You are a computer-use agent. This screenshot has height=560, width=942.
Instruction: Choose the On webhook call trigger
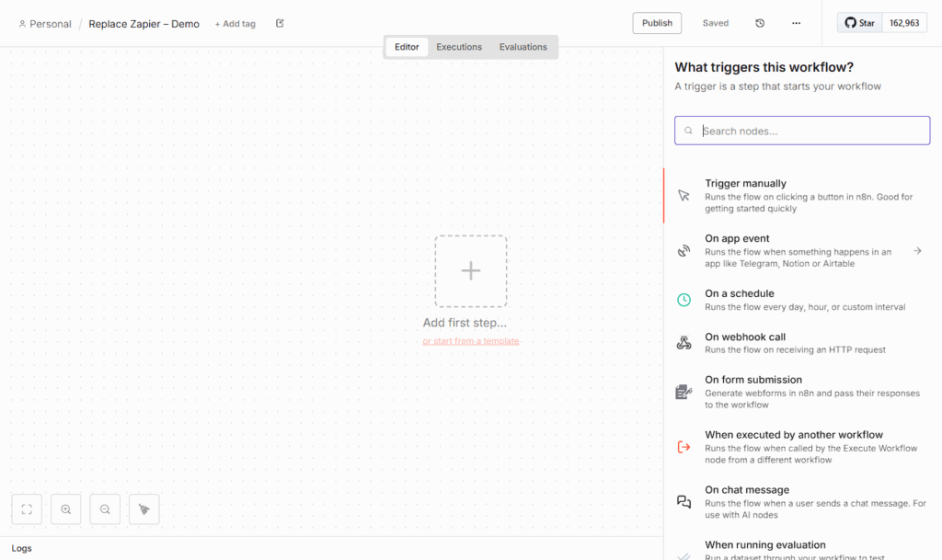tap(801, 342)
